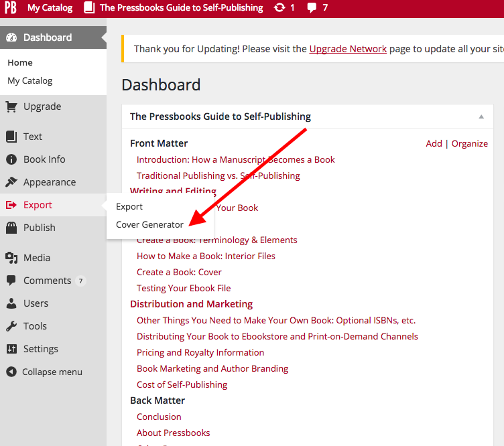Screen dimensions: 504x446
Task: Open Introduction: How a Manuscript Becomes a Book
Action: pos(236,159)
